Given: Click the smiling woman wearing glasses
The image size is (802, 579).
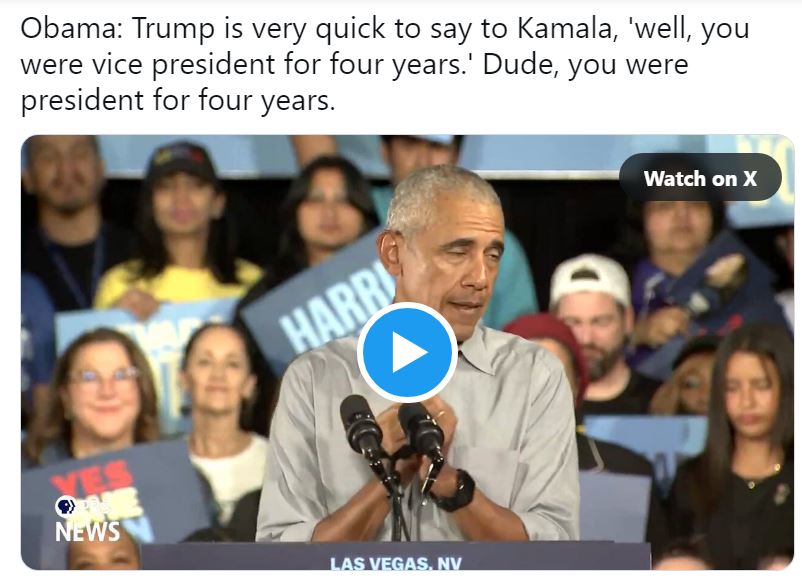Looking at the screenshot, I should coord(100,389).
